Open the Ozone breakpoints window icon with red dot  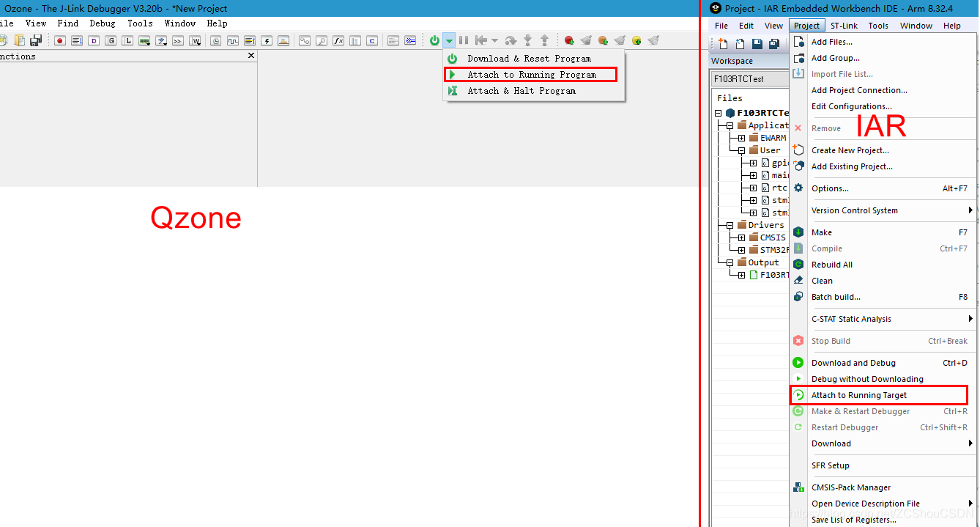60,40
